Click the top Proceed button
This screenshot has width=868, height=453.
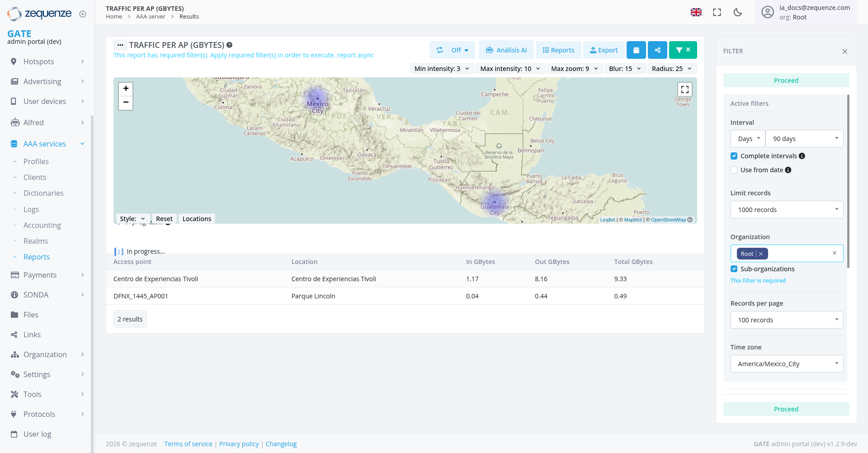pos(786,80)
